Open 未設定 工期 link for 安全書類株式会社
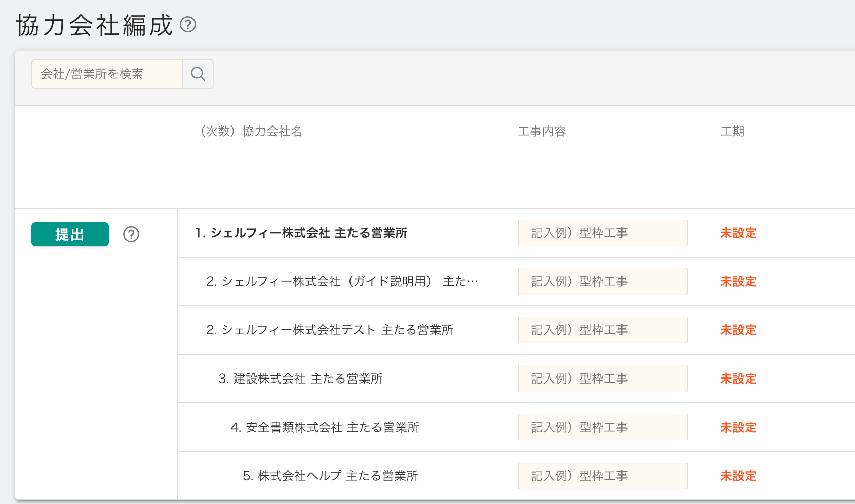 coord(738,427)
